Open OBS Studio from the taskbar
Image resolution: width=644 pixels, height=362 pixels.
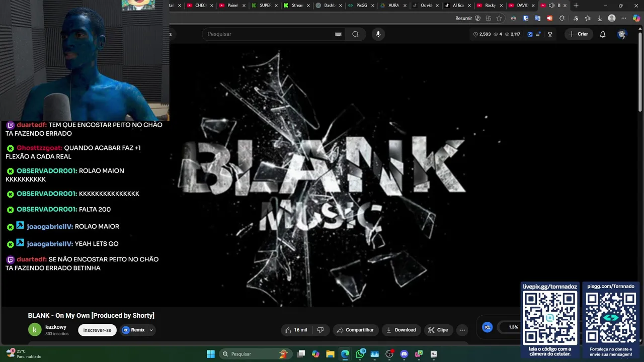389,354
